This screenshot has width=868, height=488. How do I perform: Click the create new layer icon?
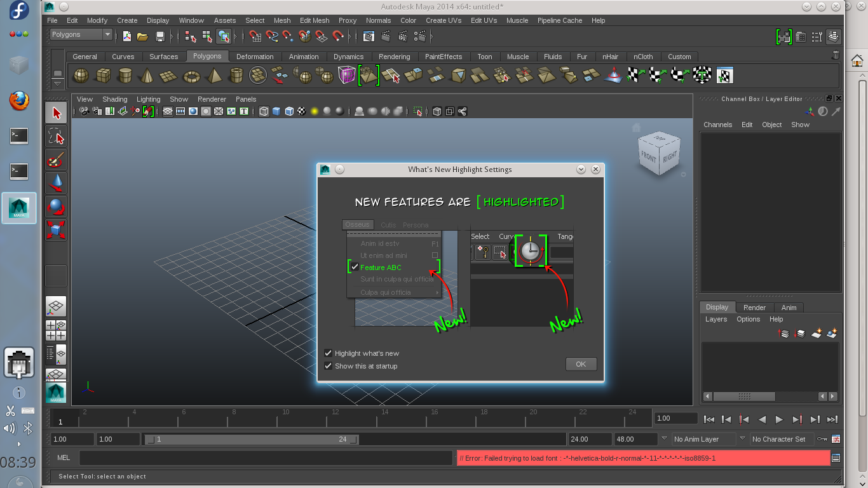point(817,333)
